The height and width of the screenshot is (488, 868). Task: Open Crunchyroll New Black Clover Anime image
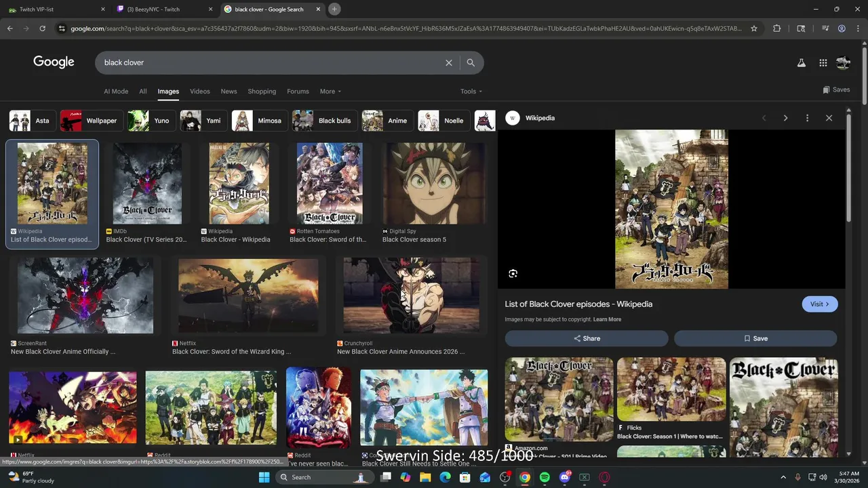point(411,296)
